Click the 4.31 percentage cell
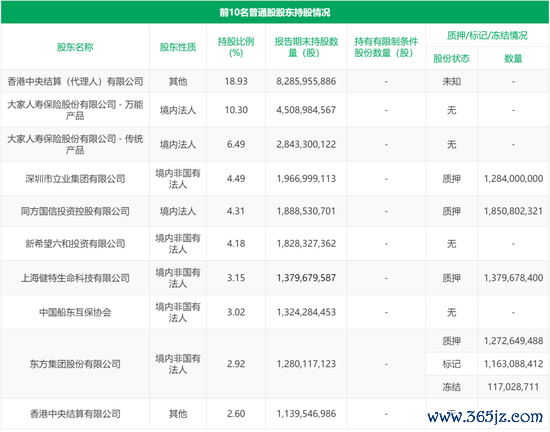 pos(236,211)
